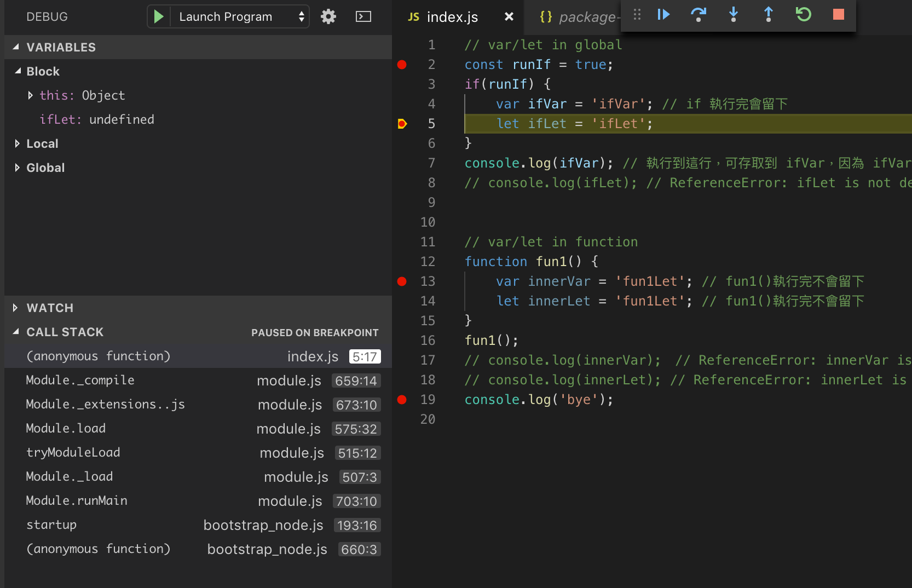Open the Debug Console terminal icon

pos(363,16)
